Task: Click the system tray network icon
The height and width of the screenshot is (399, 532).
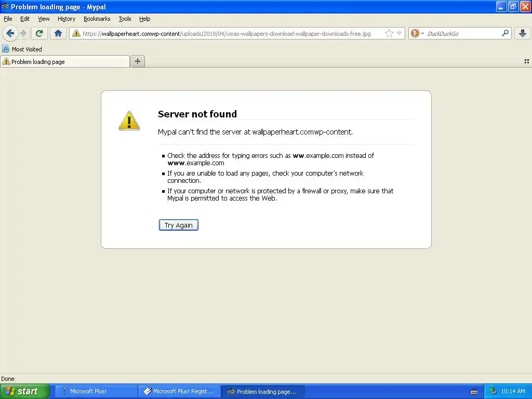Action: (493, 392)
